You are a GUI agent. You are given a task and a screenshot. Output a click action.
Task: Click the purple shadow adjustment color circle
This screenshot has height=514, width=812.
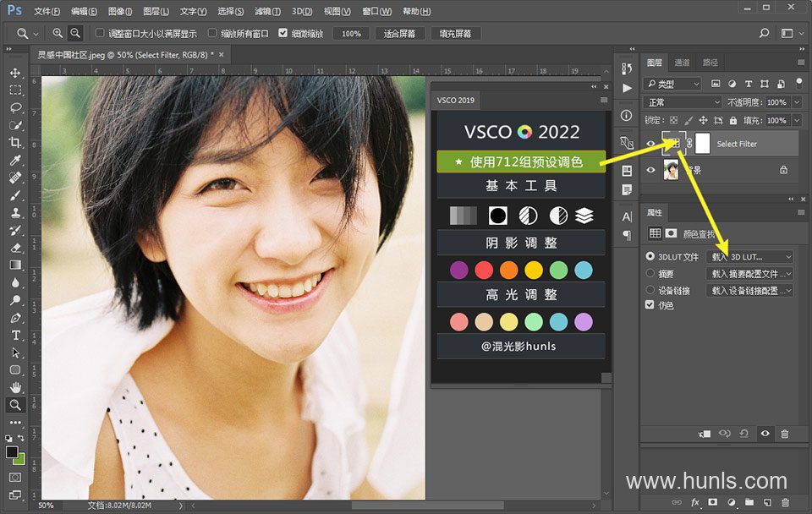click(458, 270)
